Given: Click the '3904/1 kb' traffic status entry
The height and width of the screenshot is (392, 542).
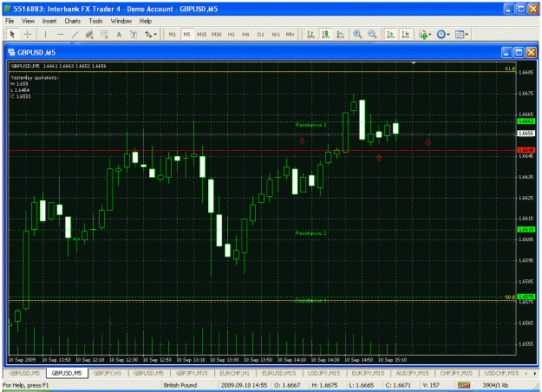Looking at the screenshot, I should click(495, 385).
